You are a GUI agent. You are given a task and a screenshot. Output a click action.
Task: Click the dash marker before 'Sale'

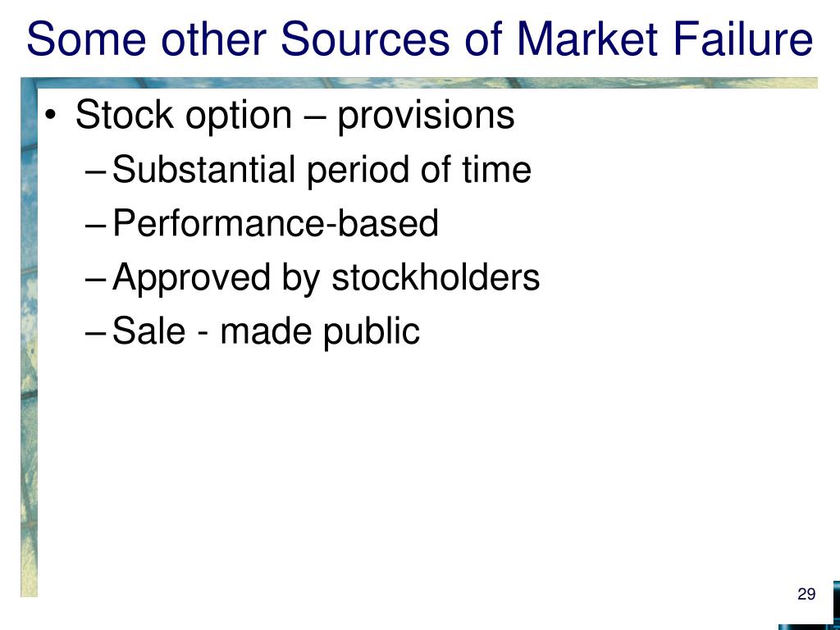(97, 335)
